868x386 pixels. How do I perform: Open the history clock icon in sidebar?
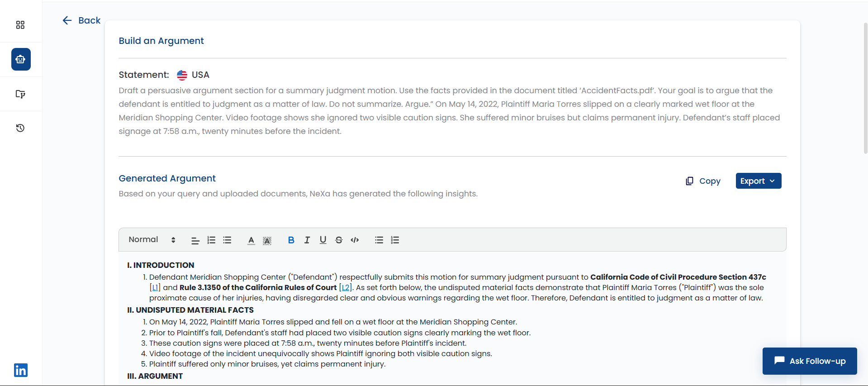pyautogui.click(x=20, y=128)
